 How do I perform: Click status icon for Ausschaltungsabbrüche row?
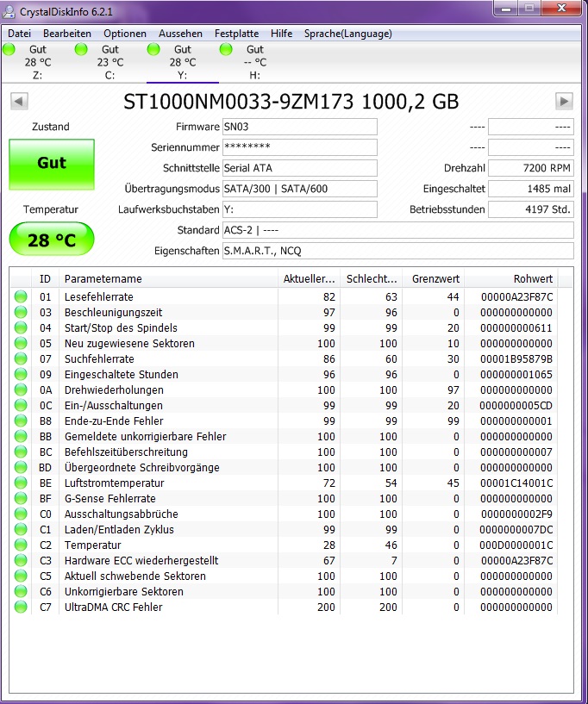(21, 514)
